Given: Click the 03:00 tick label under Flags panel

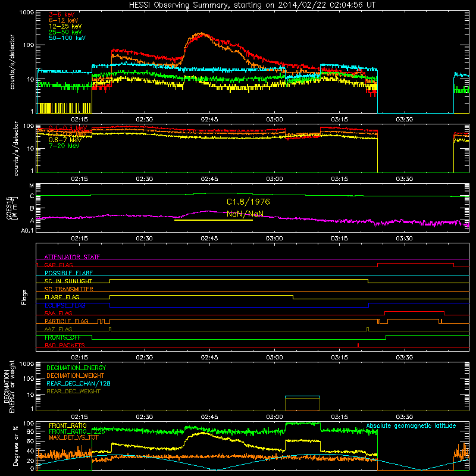Looking at the screenshot, I should coord(274,358).
